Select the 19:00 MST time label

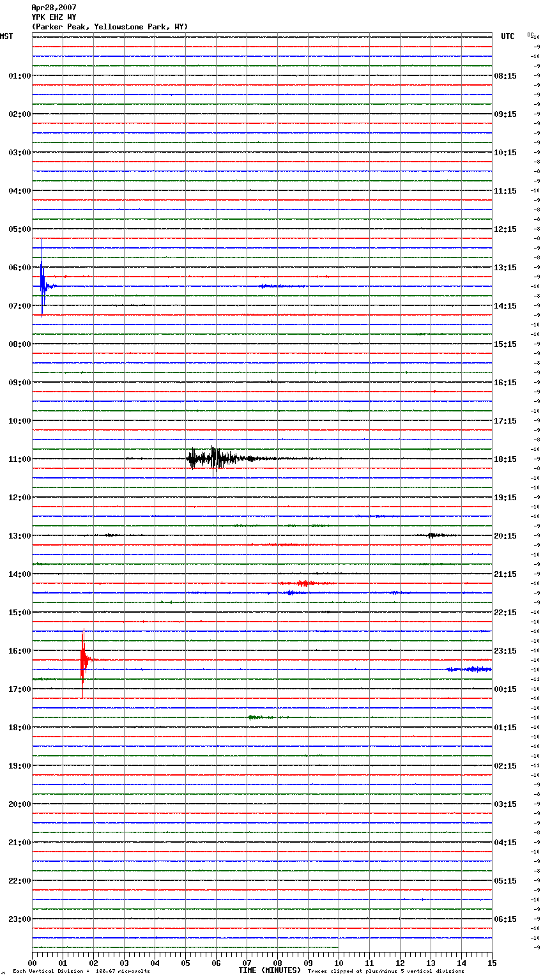click(x=20, y=766)
